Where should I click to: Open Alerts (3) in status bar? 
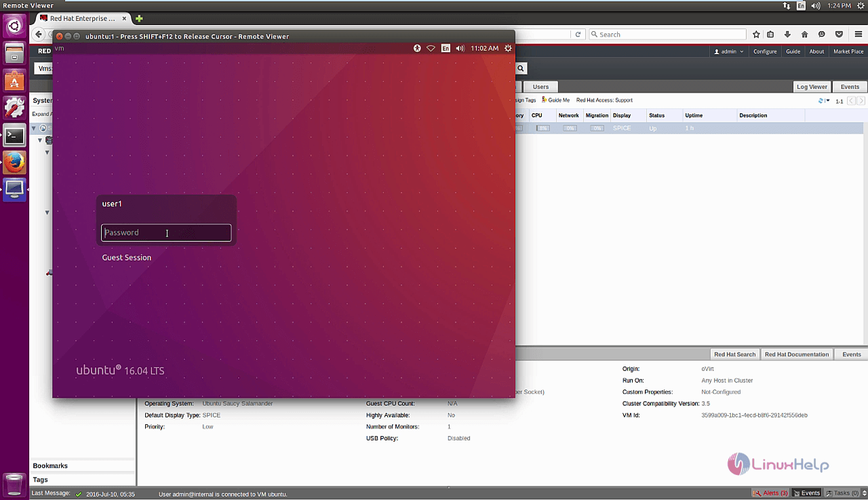770,493
